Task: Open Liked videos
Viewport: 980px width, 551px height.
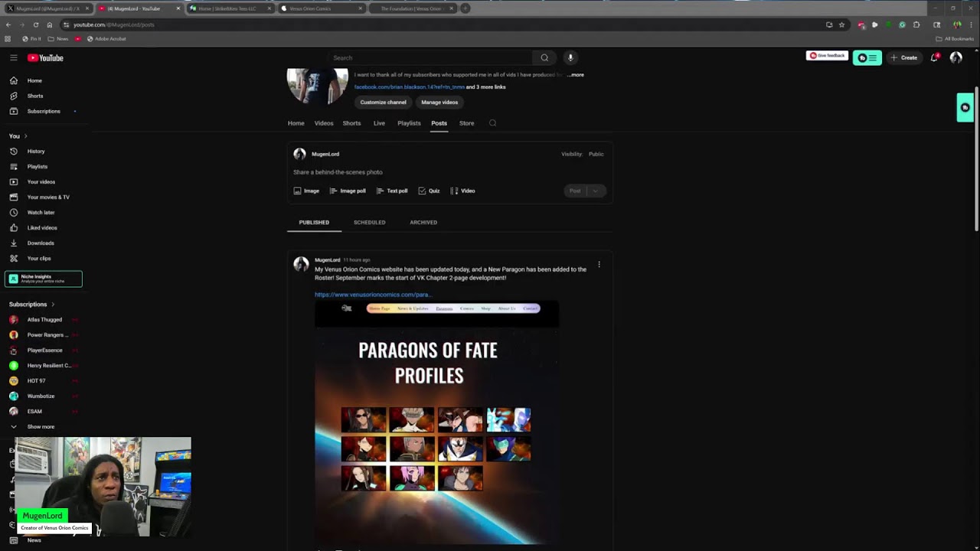Action: [x=44, y=227]
